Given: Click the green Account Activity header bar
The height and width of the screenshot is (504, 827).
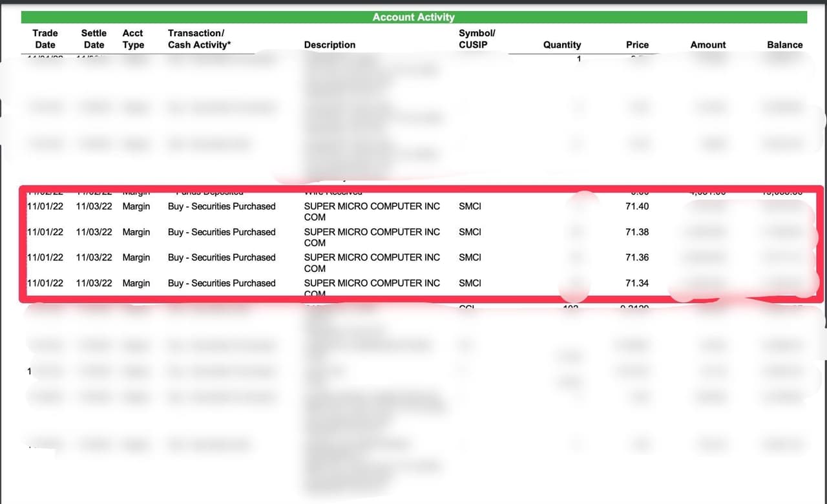Looking at the screenshot, I should (x=413, y=17).
